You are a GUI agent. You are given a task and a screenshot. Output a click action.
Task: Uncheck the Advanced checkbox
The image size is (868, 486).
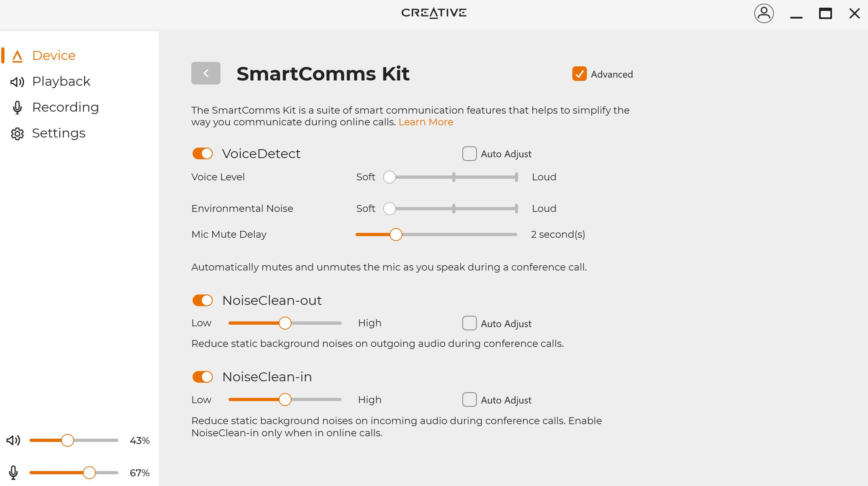click(x=579, y=74)
